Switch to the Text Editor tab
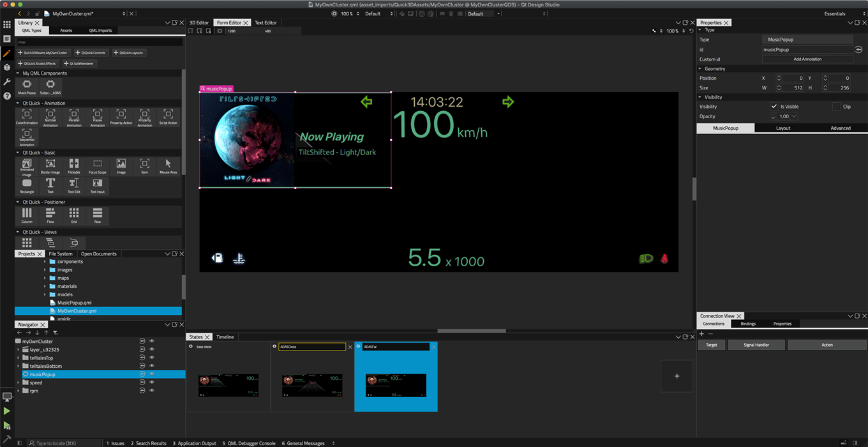 tap(266, 22)
